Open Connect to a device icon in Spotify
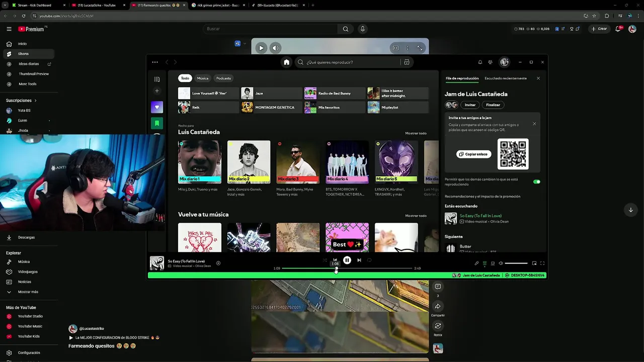Image resolution: width=644 pixels, height=362 pixels. pyautogui.click(x=493, y=263)
